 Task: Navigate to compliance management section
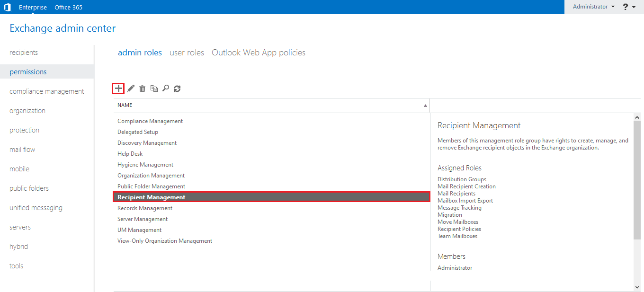[47, 91]
